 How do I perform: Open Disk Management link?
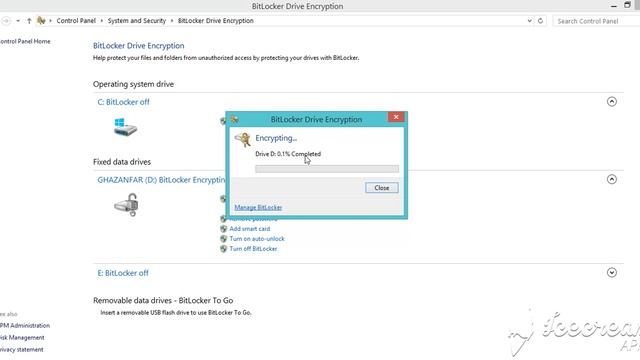[22, 338]
